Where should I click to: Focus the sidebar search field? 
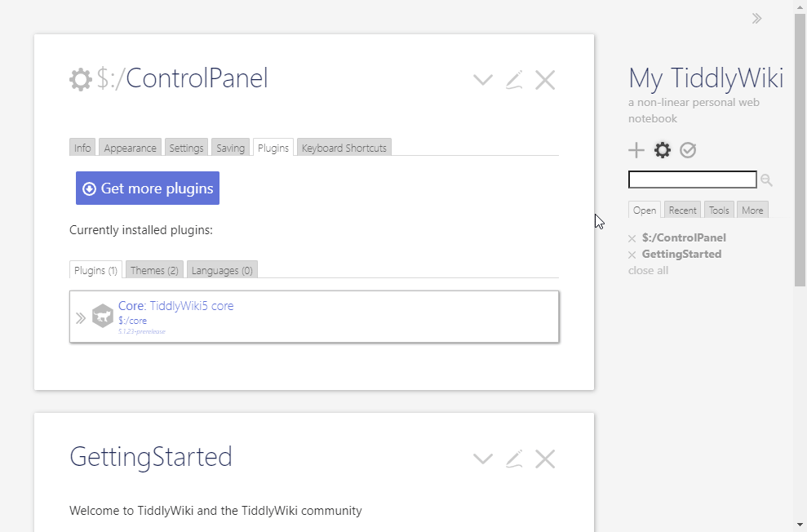[692, 180]
